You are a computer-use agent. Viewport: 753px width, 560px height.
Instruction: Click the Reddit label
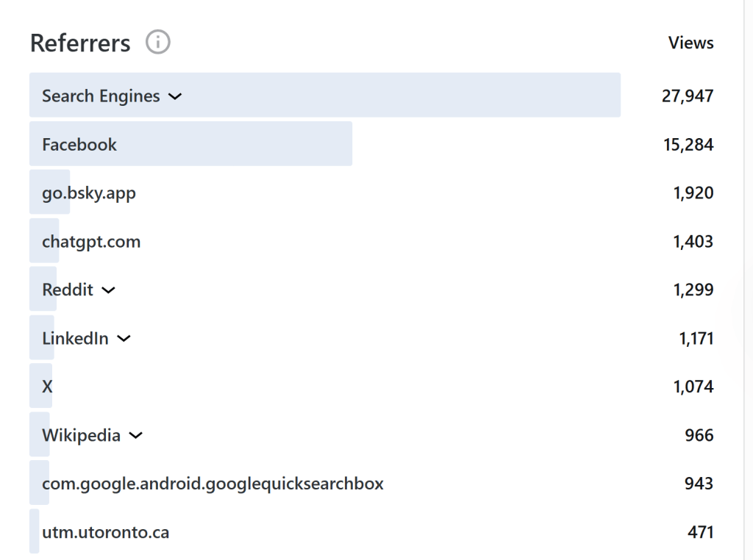coord(68,290)
